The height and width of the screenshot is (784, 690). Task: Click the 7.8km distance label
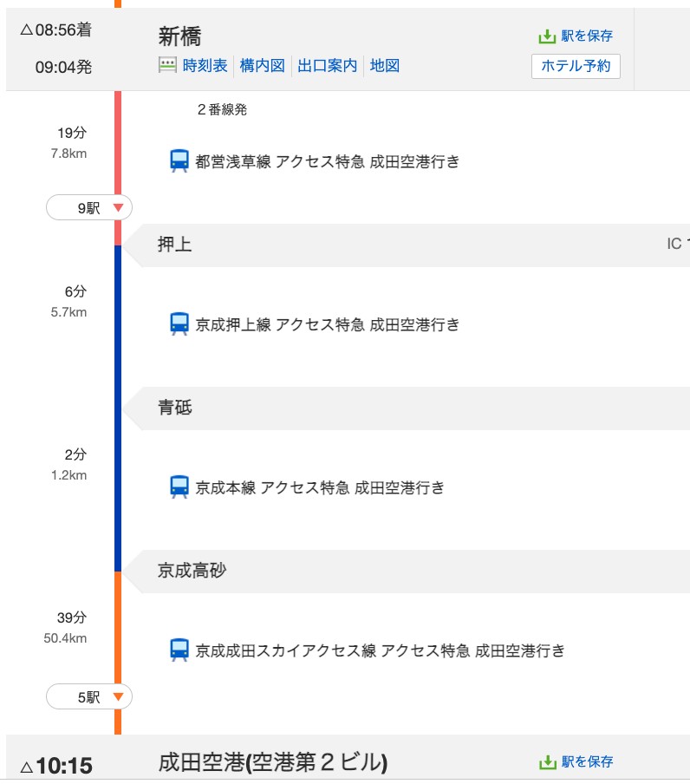coord(69,154)
